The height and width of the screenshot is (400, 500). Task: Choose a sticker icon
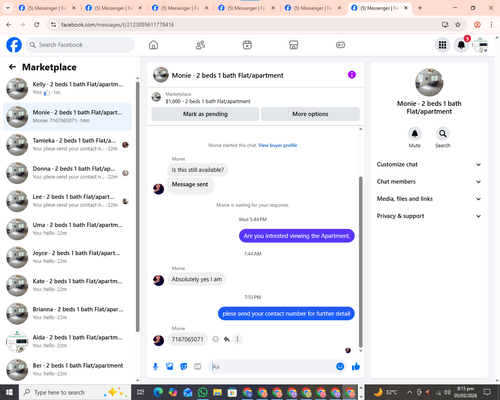184,367
